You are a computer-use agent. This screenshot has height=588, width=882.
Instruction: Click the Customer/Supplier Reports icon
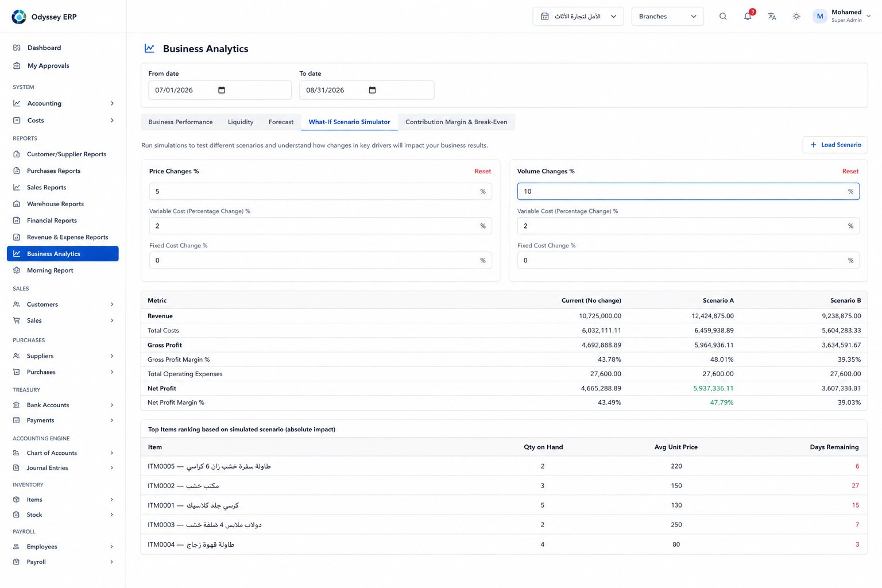(17, 154)
